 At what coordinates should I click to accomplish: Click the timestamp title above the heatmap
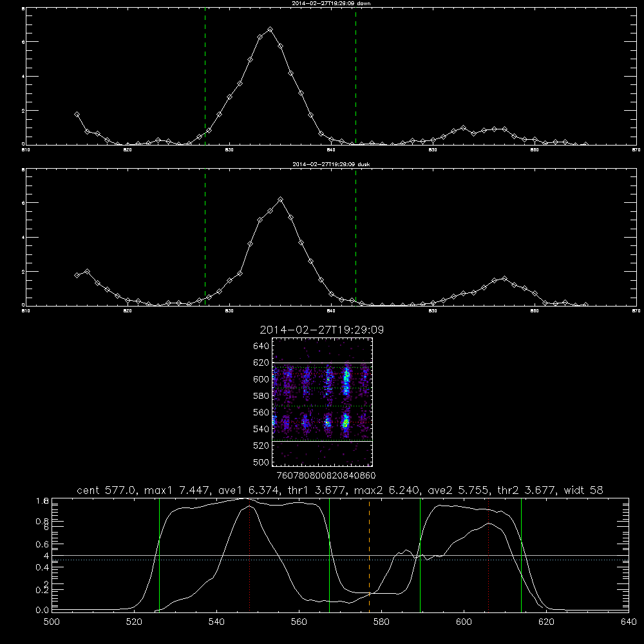tap(321, 330)
